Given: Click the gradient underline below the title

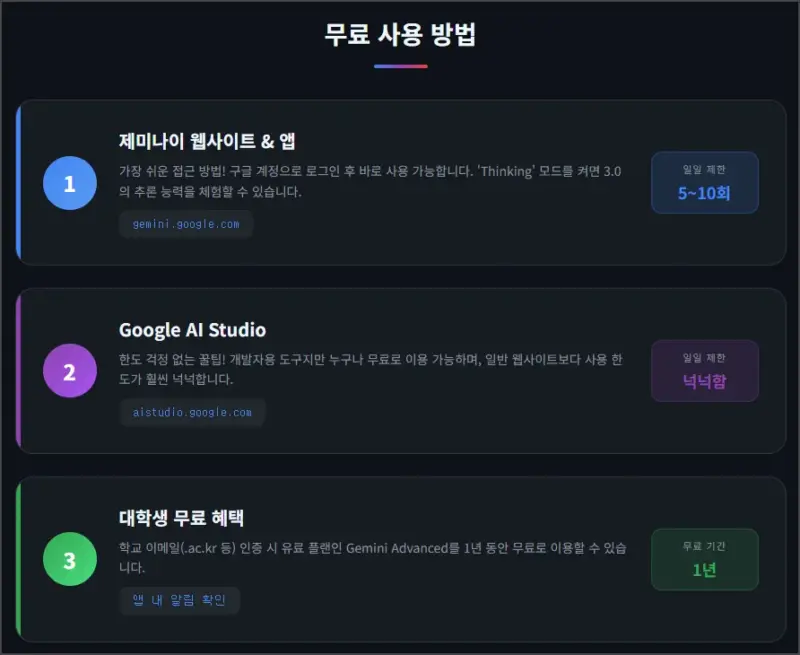Looking at the screenshot, I should 400,68.
